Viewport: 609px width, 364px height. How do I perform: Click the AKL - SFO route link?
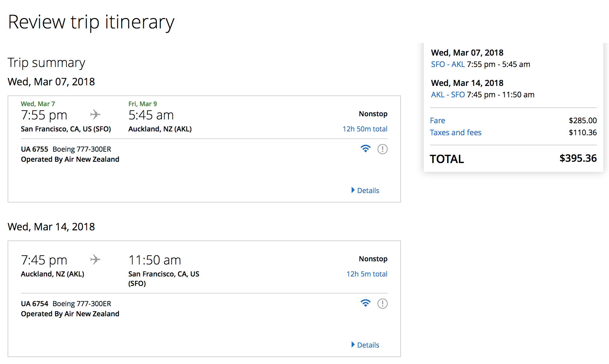(448, 95)
